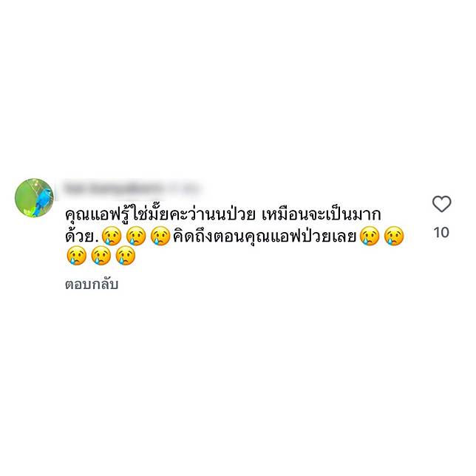Click the word ด้วย. starting the second line

[82, 236]
